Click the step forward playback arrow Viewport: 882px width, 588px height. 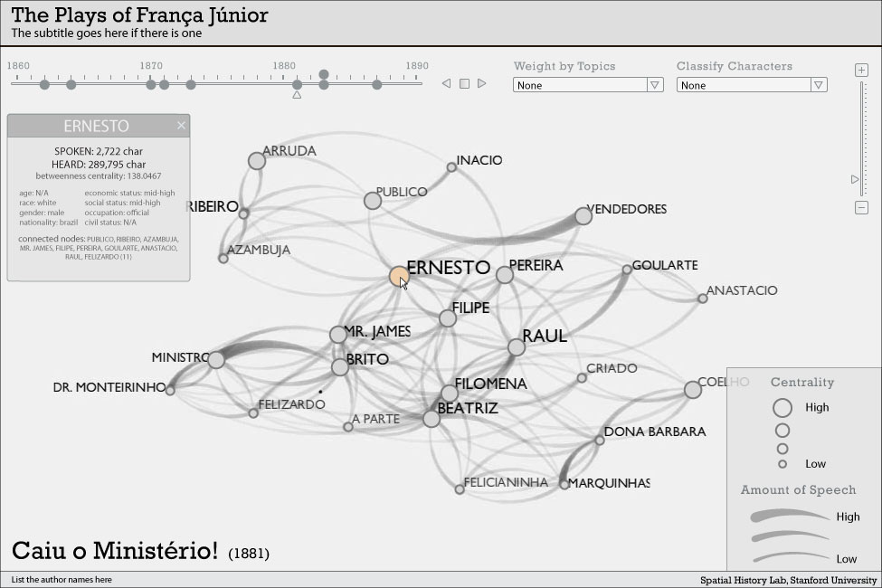[x=482, y=83]
